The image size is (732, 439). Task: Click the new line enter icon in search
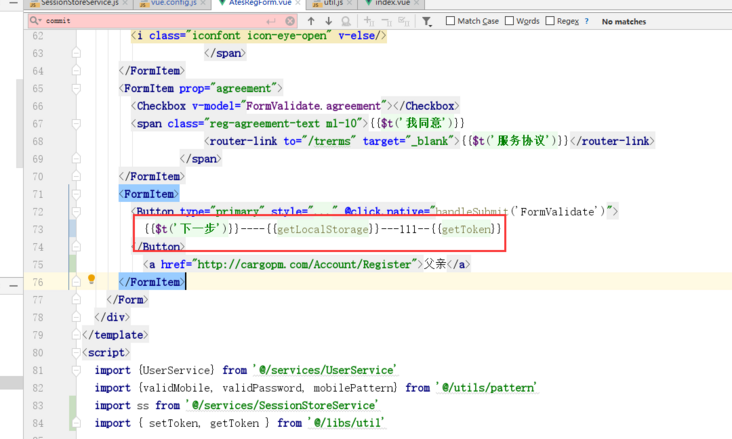tap(271, 21)
